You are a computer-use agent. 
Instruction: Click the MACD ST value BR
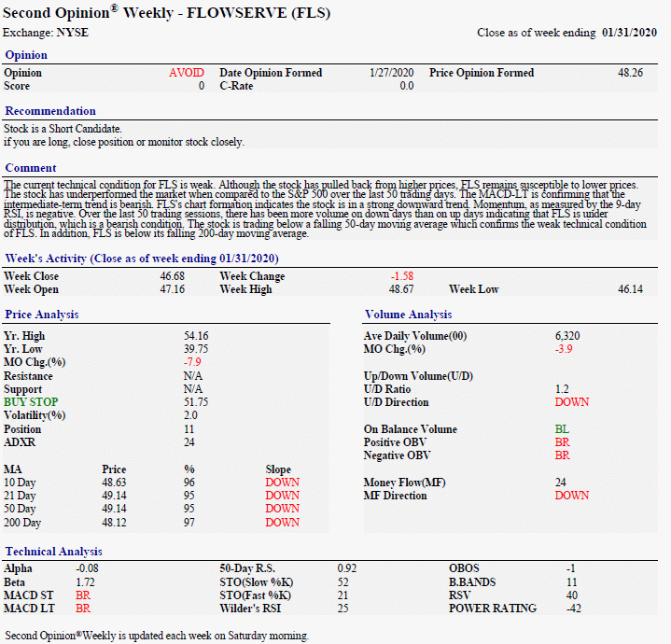83,595
